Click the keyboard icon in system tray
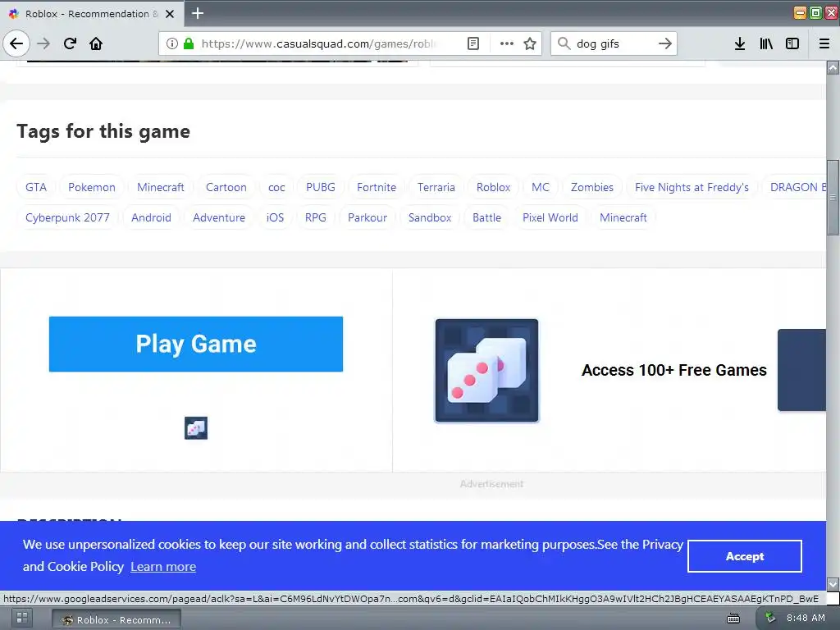 (x=733, y=619)
